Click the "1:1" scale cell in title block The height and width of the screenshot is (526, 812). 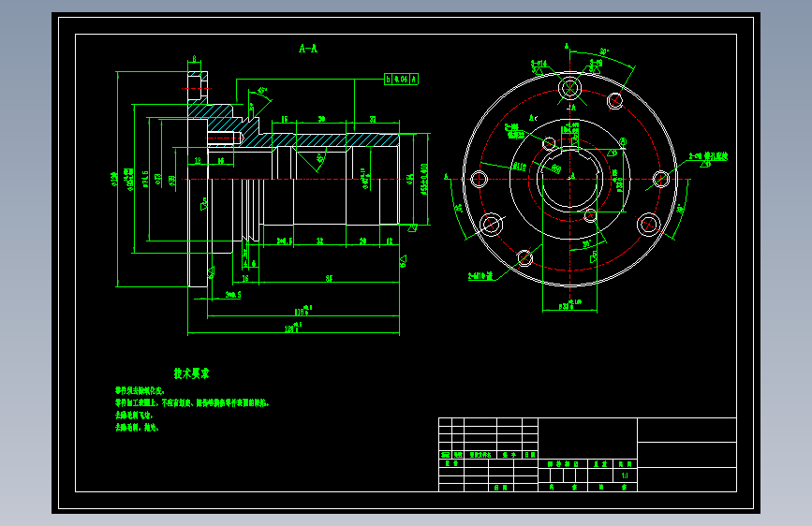point(625,475)
